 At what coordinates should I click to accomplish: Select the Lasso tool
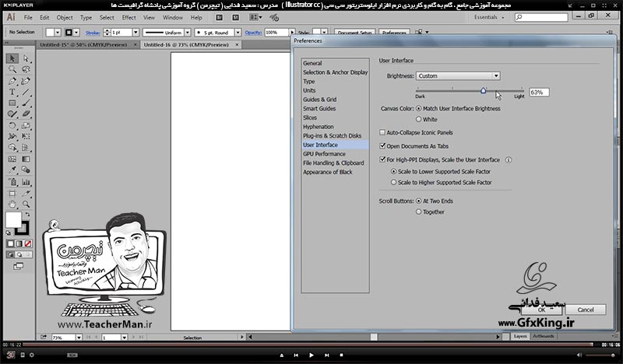click(26, 69)
